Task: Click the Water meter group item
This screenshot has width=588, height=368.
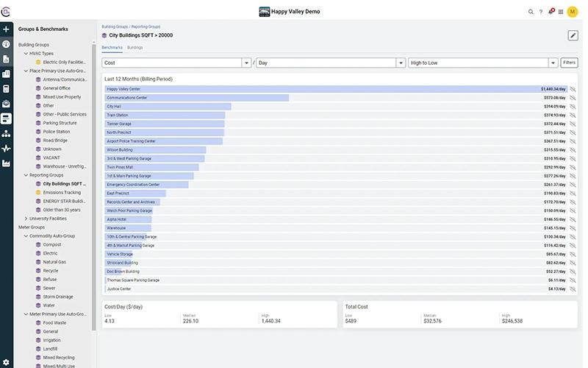Action: click(49, 305)
